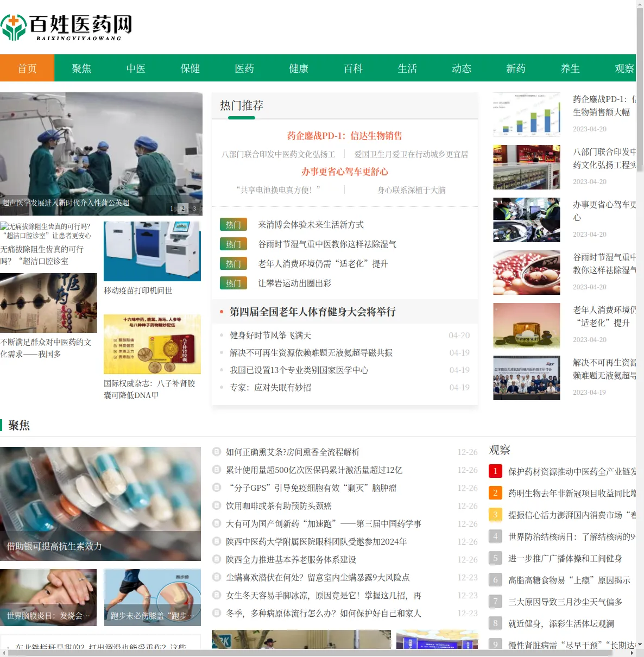Open the 移动疫苗打印机问世 machine image

point(152,251)
